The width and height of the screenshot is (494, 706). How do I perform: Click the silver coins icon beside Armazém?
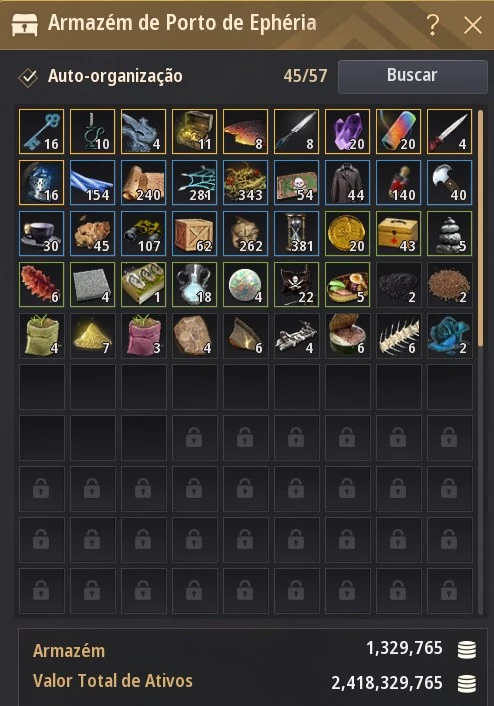tap(467, 649)
